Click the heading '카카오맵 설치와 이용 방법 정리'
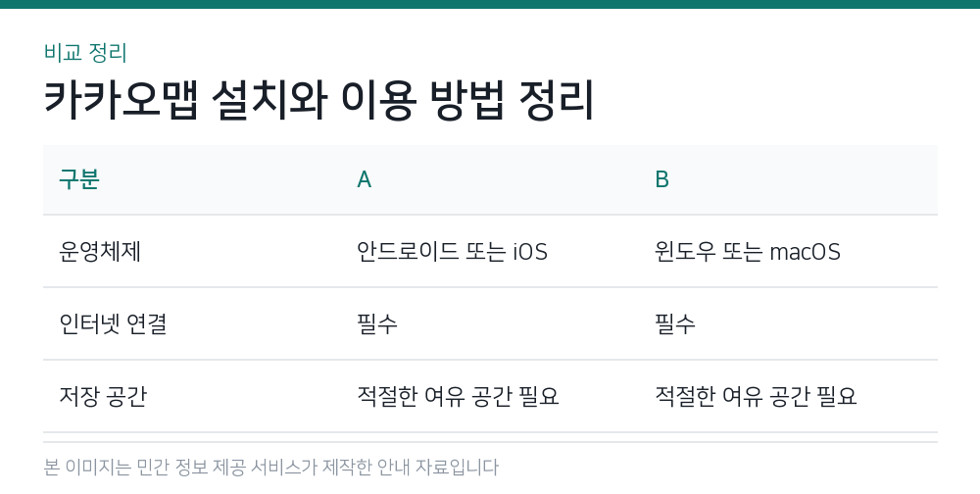This screenshot has height=494, width=980. [x=318, y=100]
